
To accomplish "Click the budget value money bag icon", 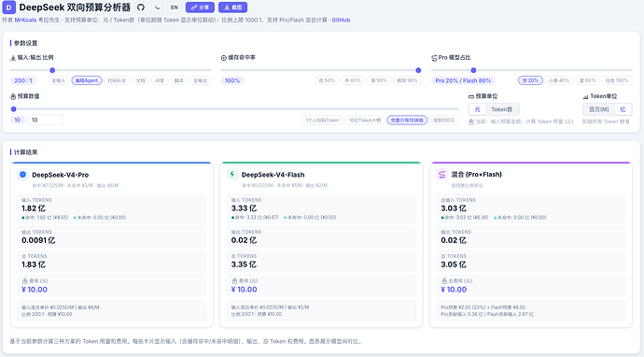I will point(13,96).
